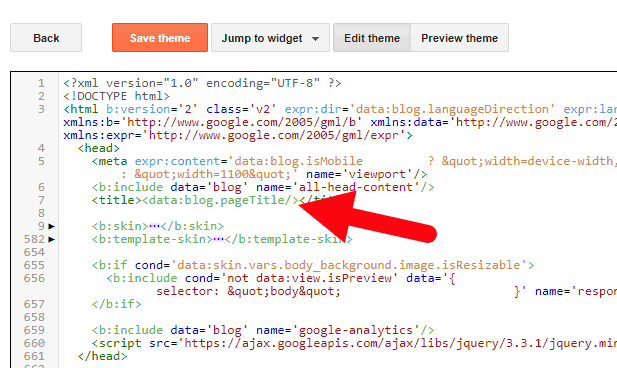Image resolution: width=617 pixels, height=368 pixels.
Task: Switch to the Edit theme tab
Action: (x=372, y=38)
